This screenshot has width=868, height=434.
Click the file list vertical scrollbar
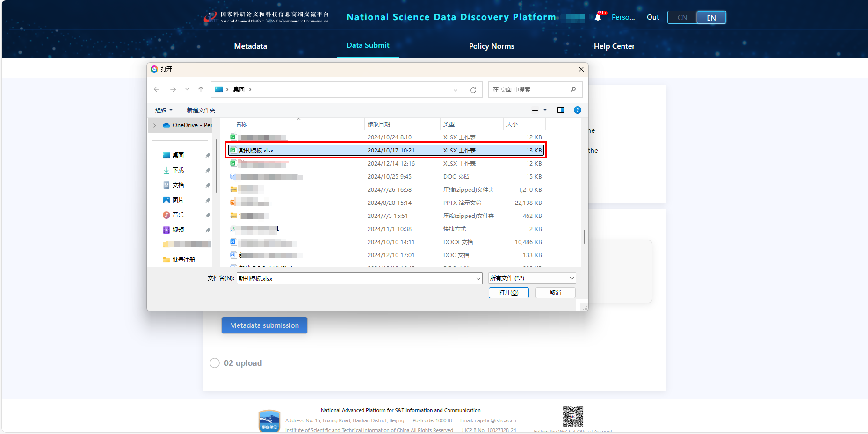pyautogui.click(x=584, y=236)
